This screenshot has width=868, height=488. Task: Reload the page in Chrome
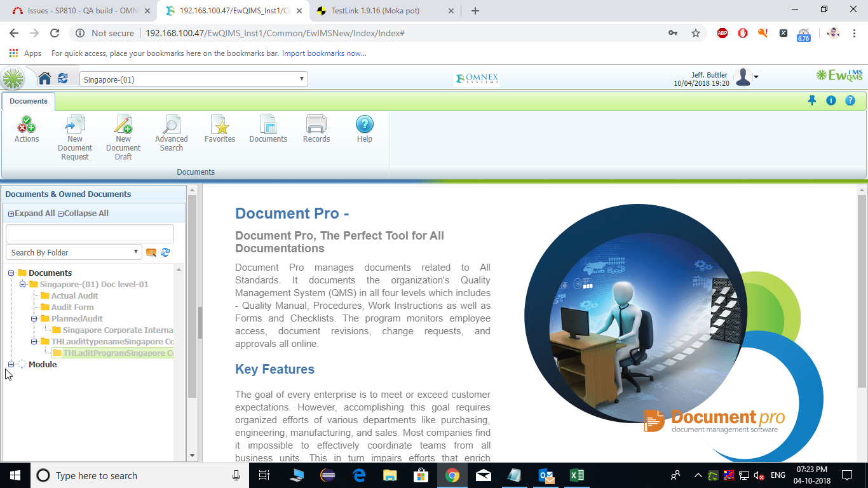tap(55, 33)
